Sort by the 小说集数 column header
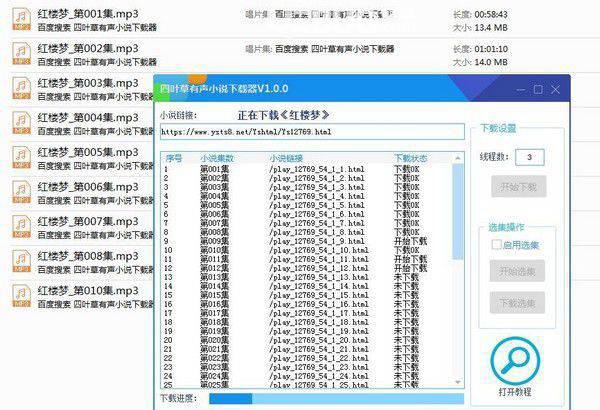The width and height of the screenshot is (600, 410). coord(217,158)
